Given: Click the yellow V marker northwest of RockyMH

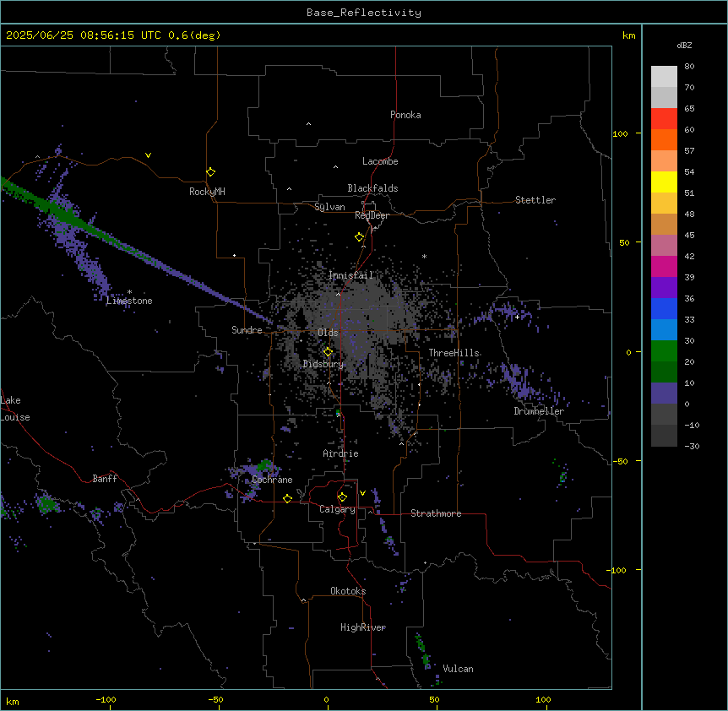Looking at the screenshot, I should point(148,155).
